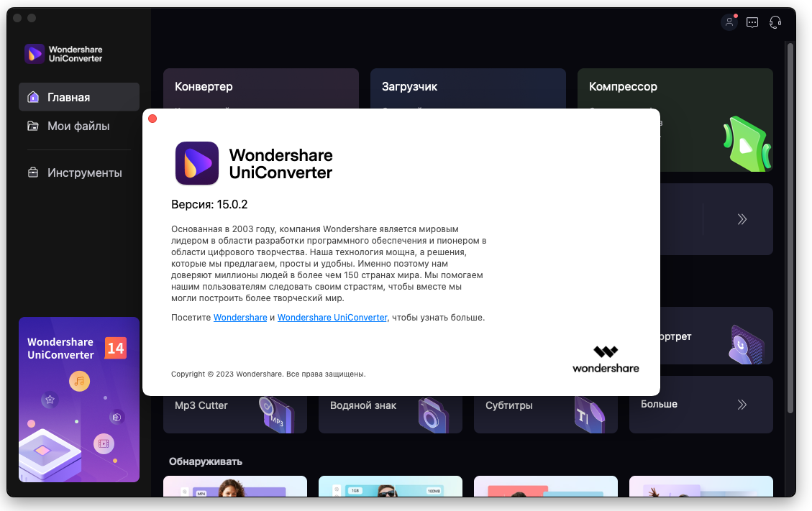The width and height of the screenshot is (812, 511).
Task: Click the vertical scrollbar on right edge
Action: [790, 228]
